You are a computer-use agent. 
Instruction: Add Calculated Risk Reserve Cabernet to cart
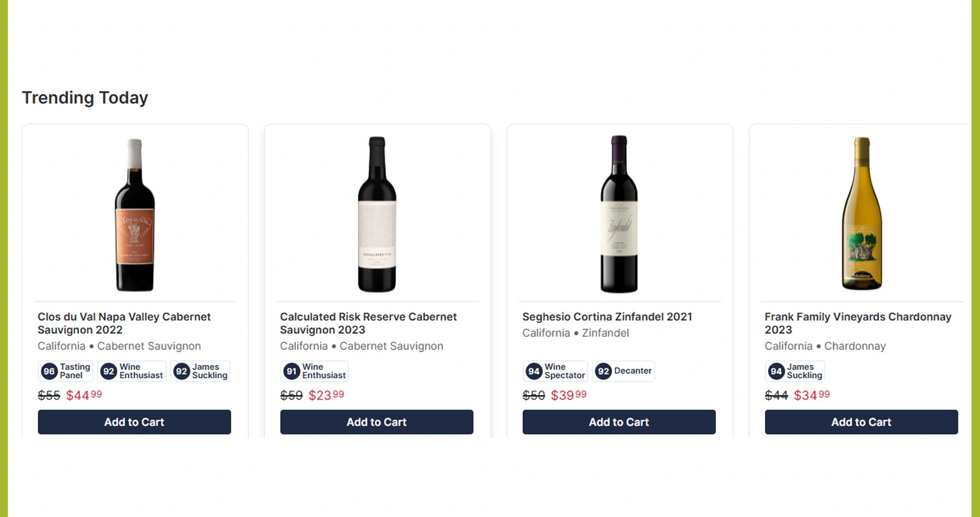coord(376,422)
